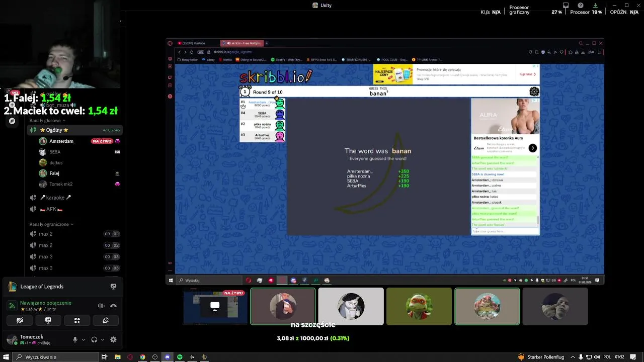644x362 pixels.
Task: Open the Netflix bookmark
Action: tap(225, 60)
